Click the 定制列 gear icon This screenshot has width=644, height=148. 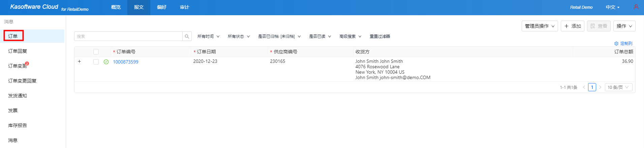(x=616, y=44)
